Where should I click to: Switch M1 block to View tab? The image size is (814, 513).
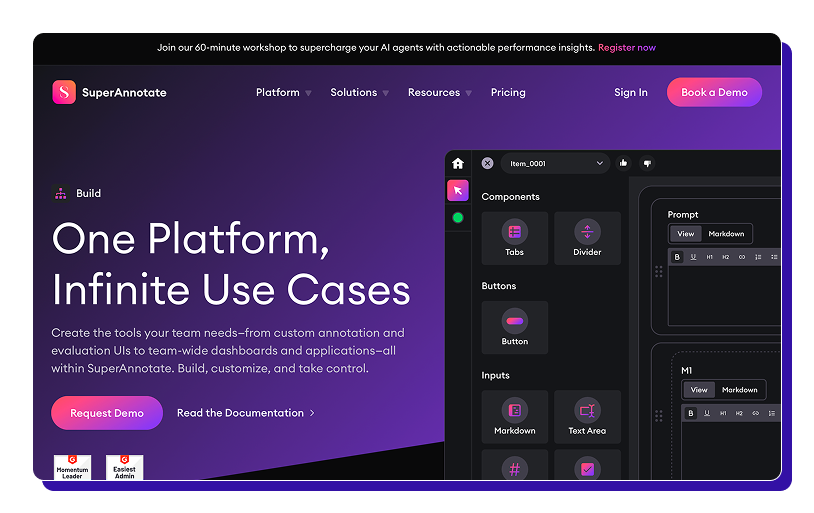pyautogui.click(x=699, y=390)
